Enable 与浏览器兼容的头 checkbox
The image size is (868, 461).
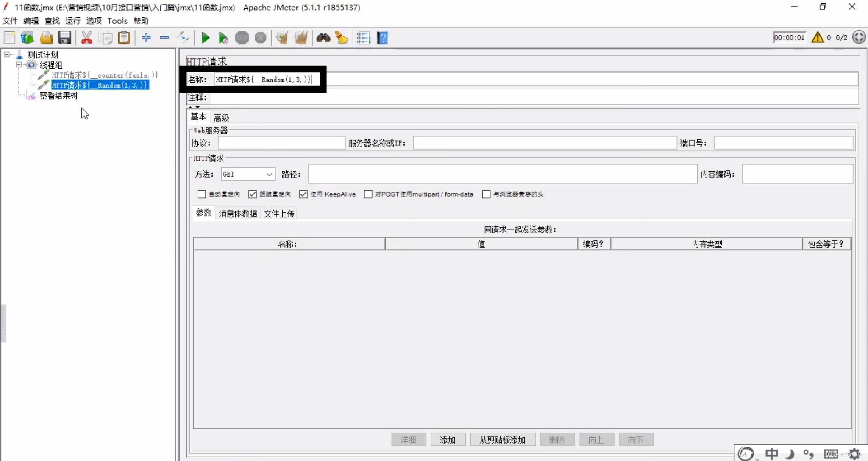click(487, 194)
